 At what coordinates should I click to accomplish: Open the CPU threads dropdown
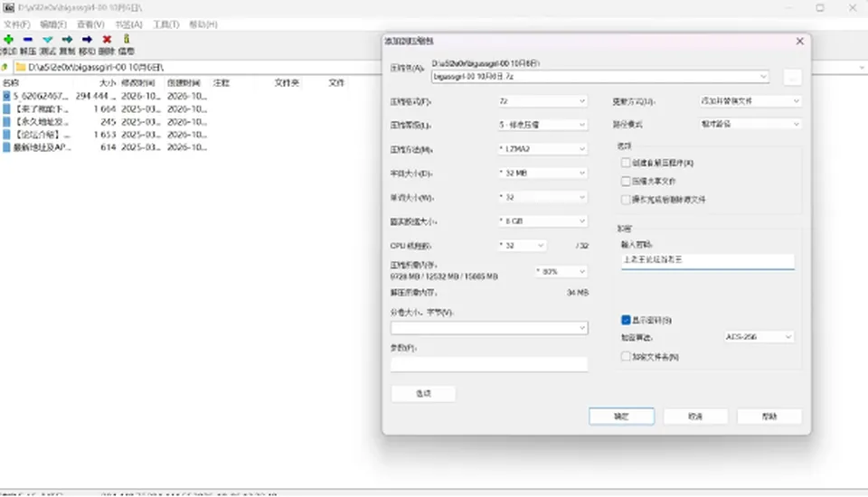point(522,245)
